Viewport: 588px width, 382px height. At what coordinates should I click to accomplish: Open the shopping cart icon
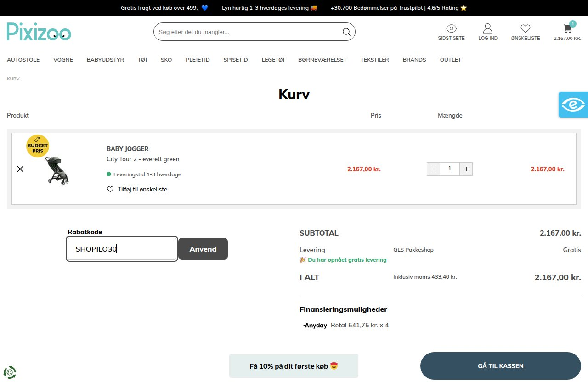(x=567, y=28)
